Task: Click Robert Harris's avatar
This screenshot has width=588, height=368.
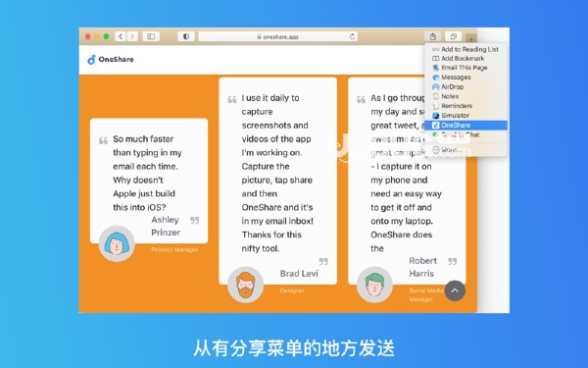Action: [x=374, y=285]
